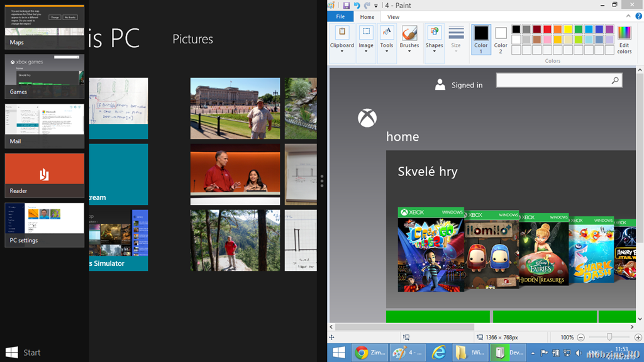This screenshot has height=362, width=644.
Task: Switch to Reader in app switcher
Action: coord(45,175)
